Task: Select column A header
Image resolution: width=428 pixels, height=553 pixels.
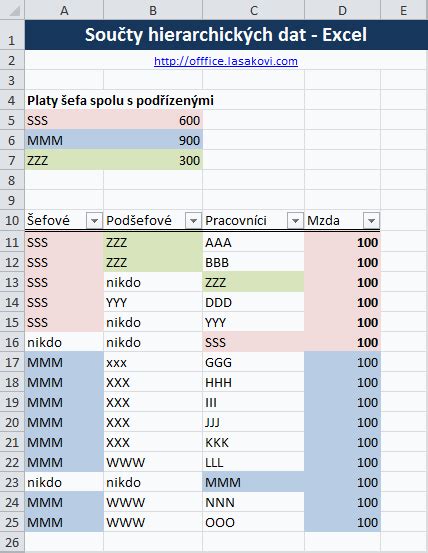Action: [64, 10]
